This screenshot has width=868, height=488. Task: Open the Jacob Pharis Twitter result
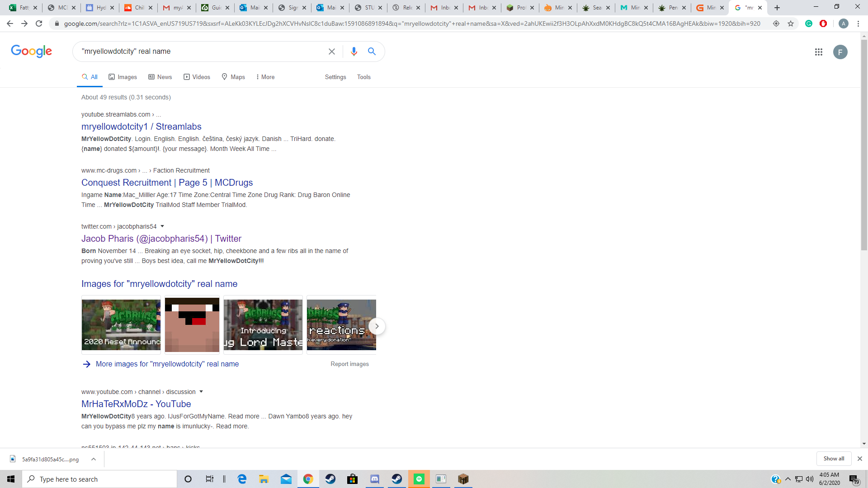click(161, 239)
